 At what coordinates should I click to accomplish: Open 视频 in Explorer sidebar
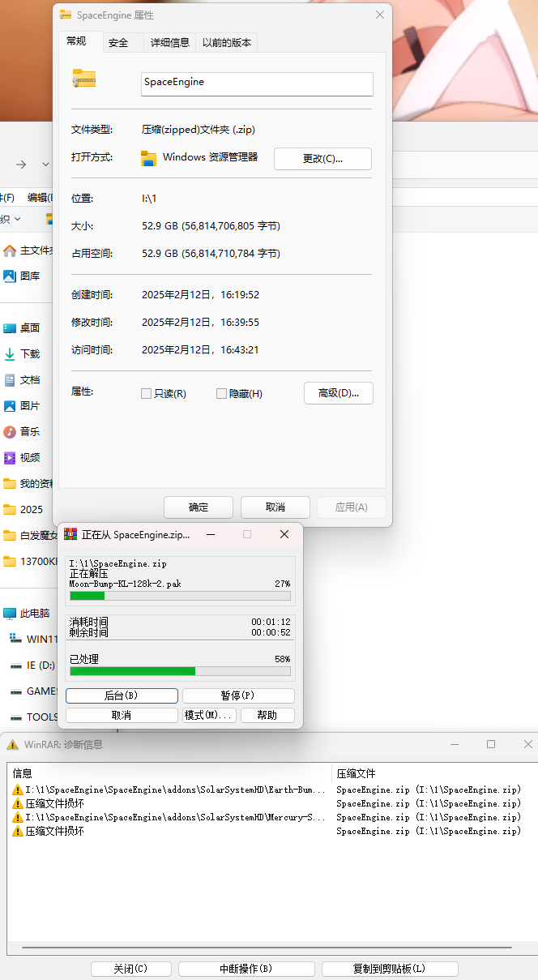click(30, 458)
